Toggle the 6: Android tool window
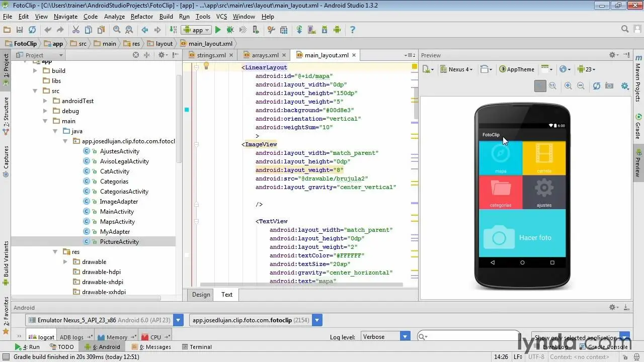644x362 pixels. pos(103,347)
